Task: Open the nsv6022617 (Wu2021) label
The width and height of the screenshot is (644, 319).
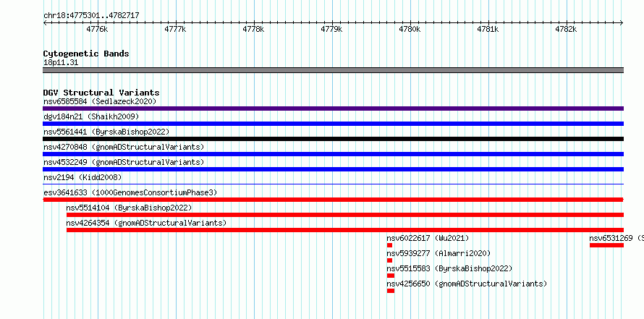Action: pos(428,238)
